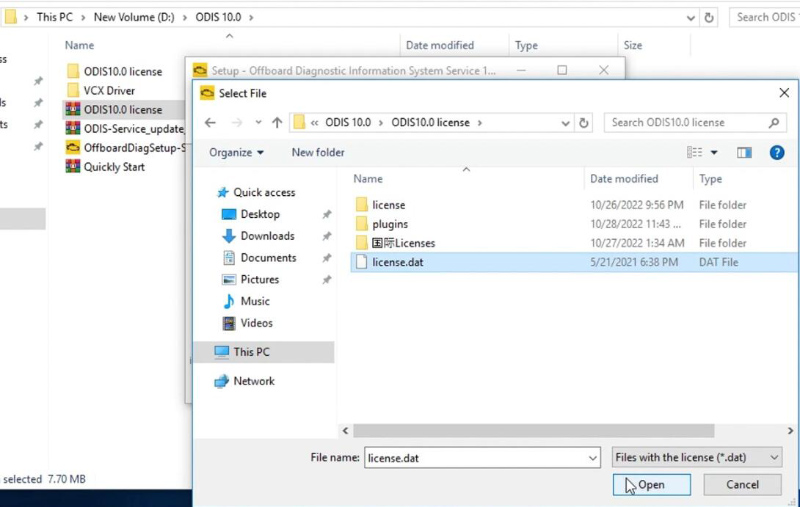Click the file list right scroll arrow
Screen dimensions: 800x507
tap(790, 431)
